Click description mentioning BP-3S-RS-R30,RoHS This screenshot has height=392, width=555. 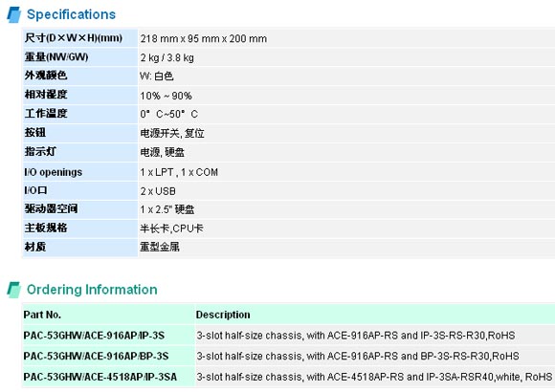[x=358, y=356]
